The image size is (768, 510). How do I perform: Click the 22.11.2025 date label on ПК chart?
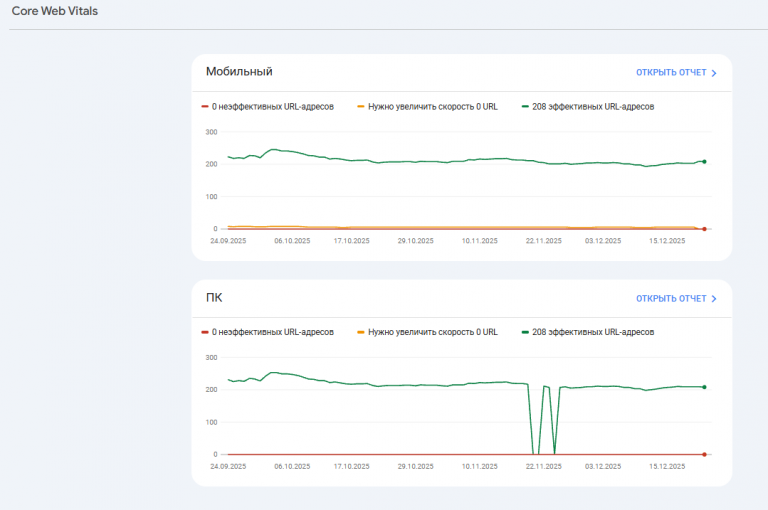[543, 466]
